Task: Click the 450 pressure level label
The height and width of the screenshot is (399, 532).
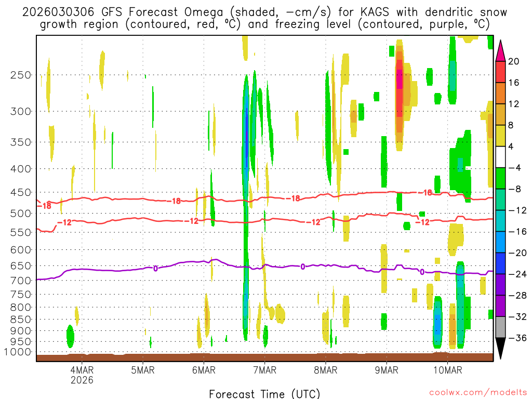Action: click(x=21, y=192)
